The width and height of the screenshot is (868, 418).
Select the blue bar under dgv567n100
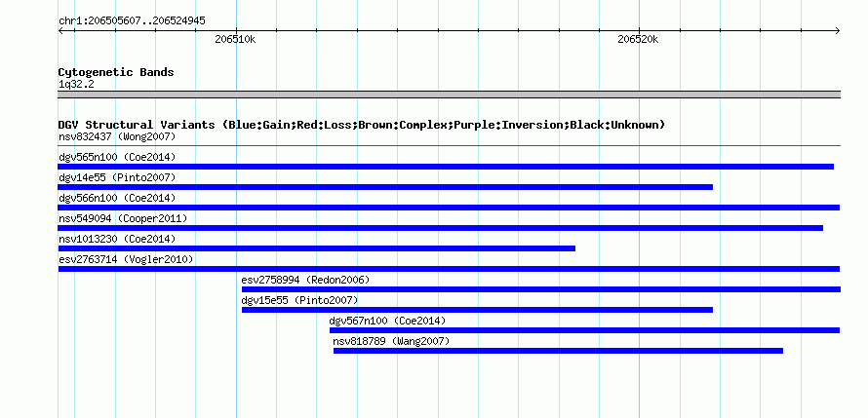point(584,330)
